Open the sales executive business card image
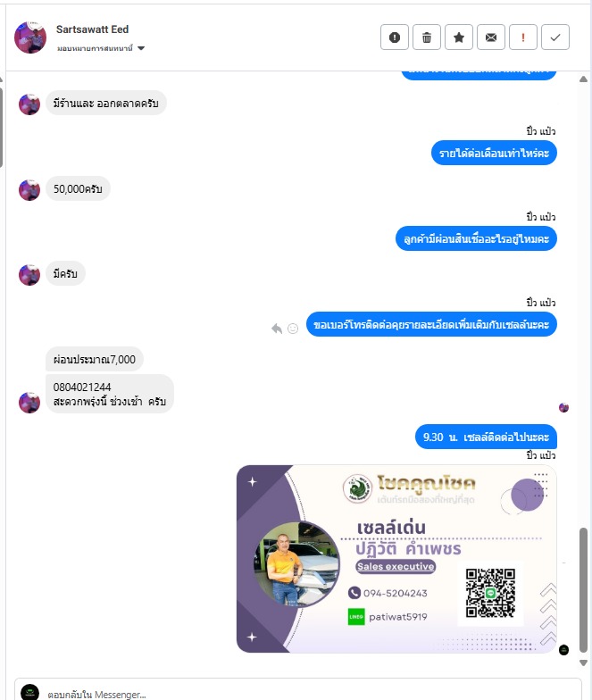This screenshot has height=700, width=592. coord(396,559)
